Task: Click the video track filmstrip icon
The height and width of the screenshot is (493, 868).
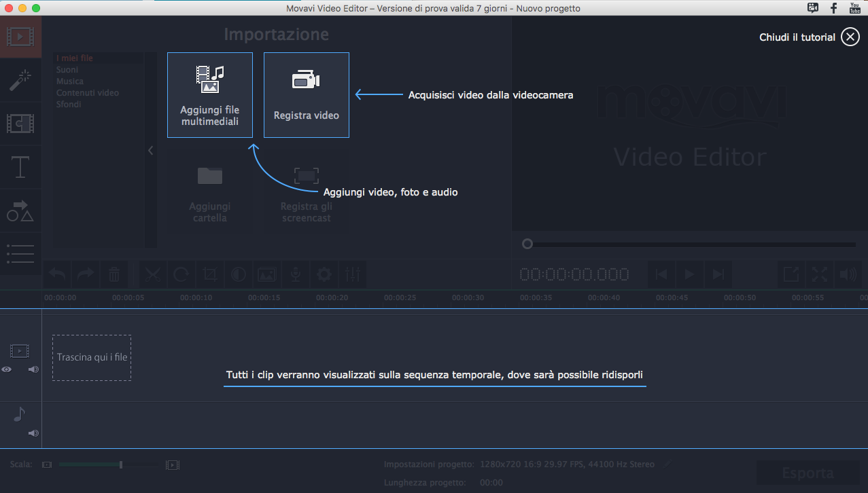Action: [x=20, y=350]
